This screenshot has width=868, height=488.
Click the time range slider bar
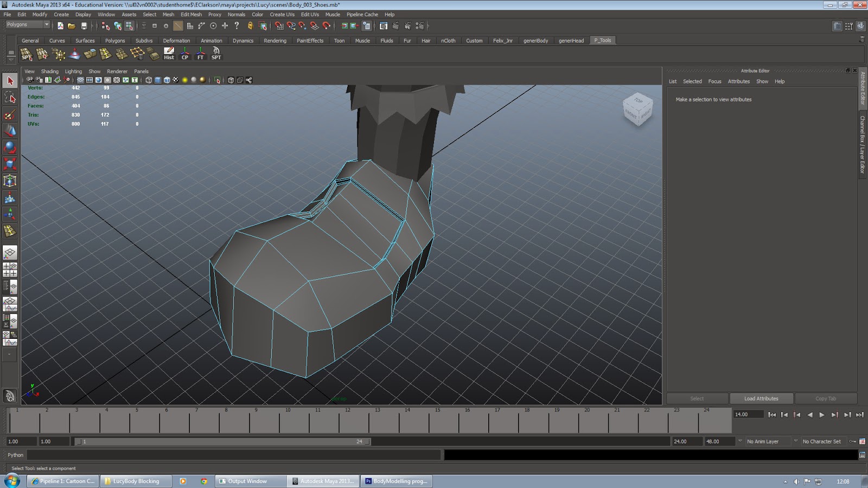coord(222,441)
